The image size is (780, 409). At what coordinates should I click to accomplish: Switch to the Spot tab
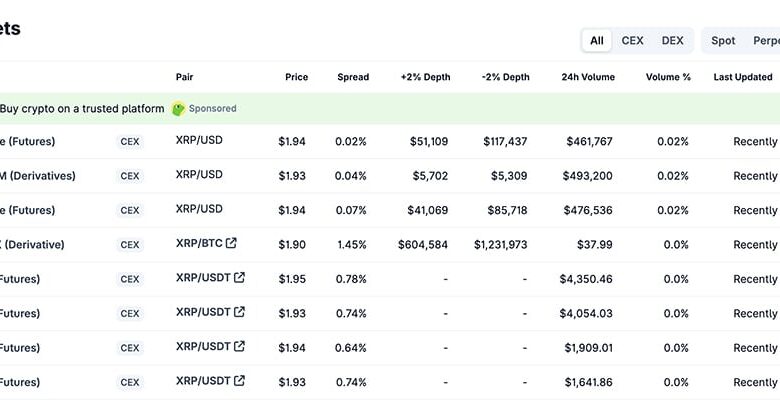(723, 41)
